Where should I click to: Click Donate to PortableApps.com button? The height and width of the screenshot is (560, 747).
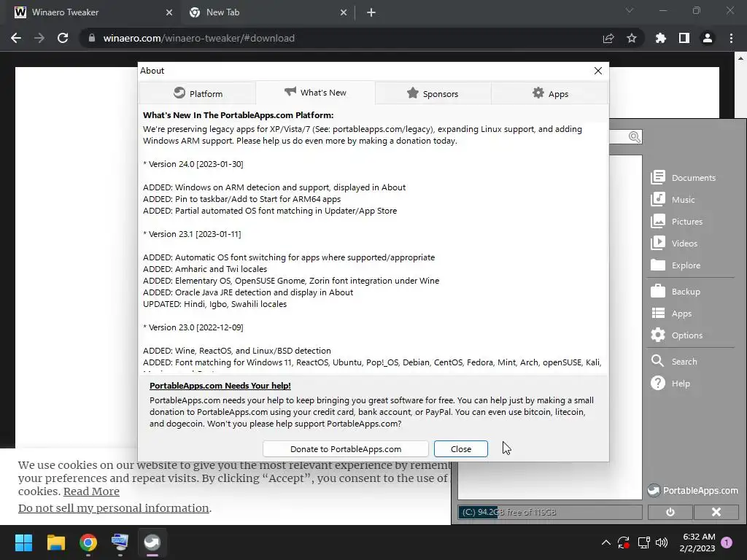(345, 448)
